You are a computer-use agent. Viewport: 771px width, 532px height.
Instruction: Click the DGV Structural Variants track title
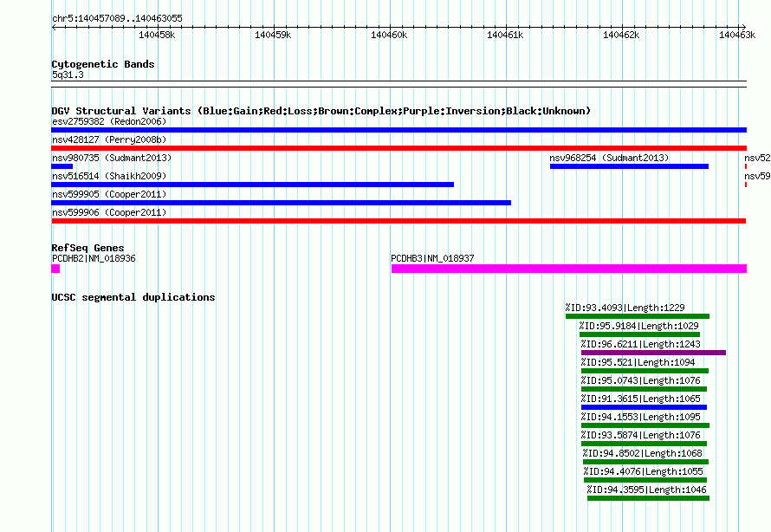tap(321, 111)
